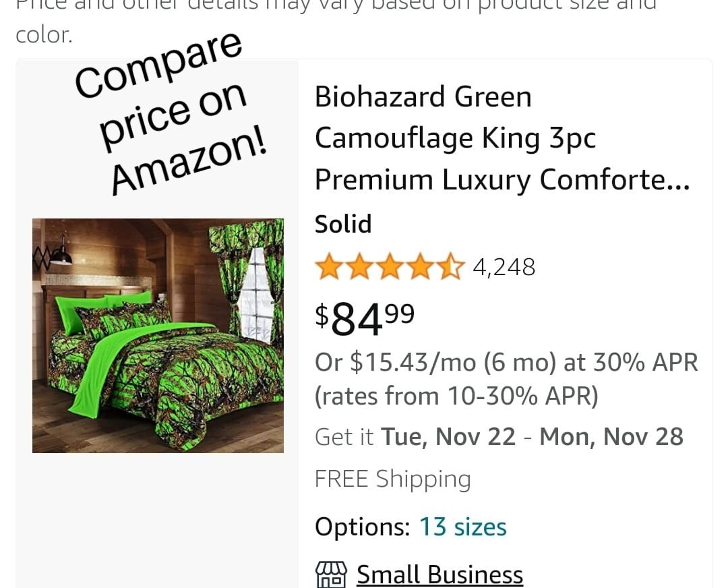Click the overall star rating area
The height and width of the screenshot is (588, 728).
click(x=391, y=266)
